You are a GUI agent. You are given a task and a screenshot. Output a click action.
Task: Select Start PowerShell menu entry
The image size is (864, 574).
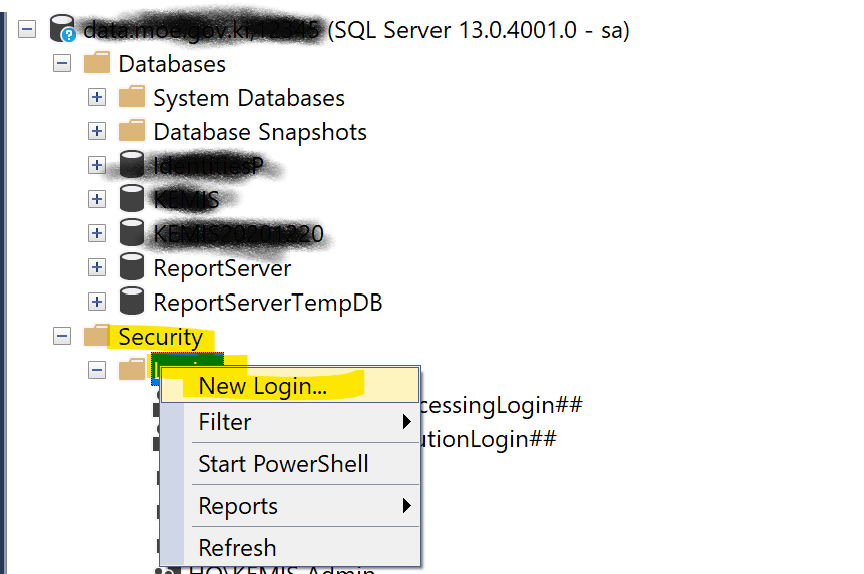coord(283,464)
